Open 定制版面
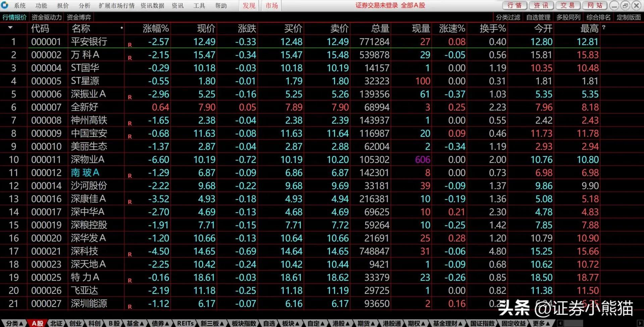Image resolution: width=644 pixels, height=327 pixels. pyautogui.click(x=629, y=17)
